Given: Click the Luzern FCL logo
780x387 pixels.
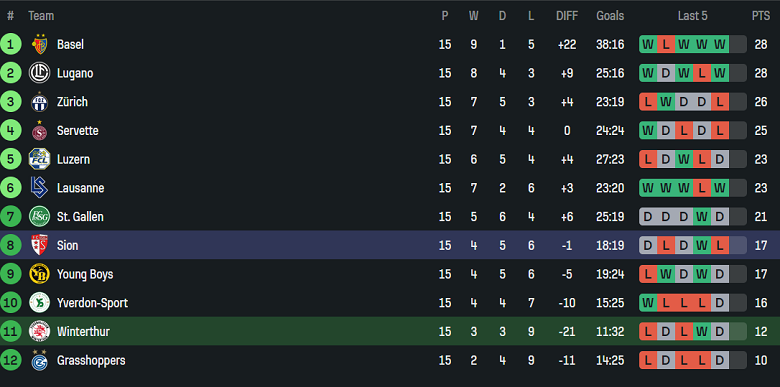Looking at the screenshot, I should pyautogui.click(x=39, y=159).
